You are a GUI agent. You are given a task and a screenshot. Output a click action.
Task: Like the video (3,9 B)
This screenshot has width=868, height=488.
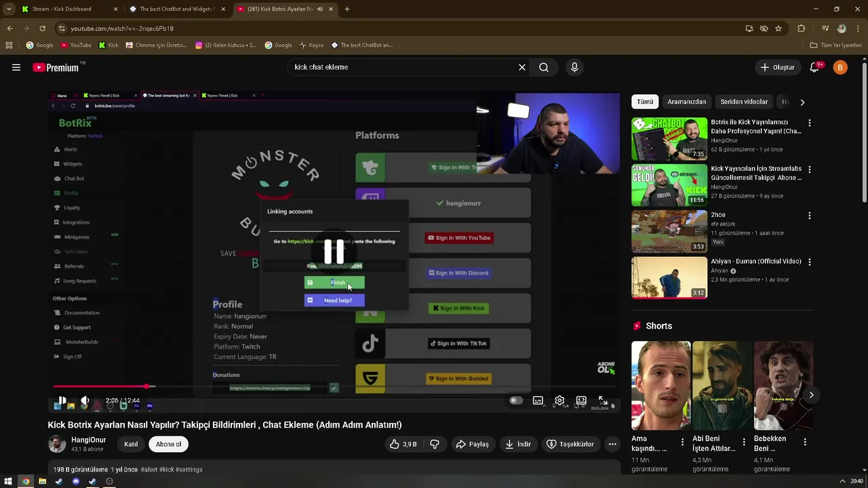pyautogui.click(x=403, y=444)
